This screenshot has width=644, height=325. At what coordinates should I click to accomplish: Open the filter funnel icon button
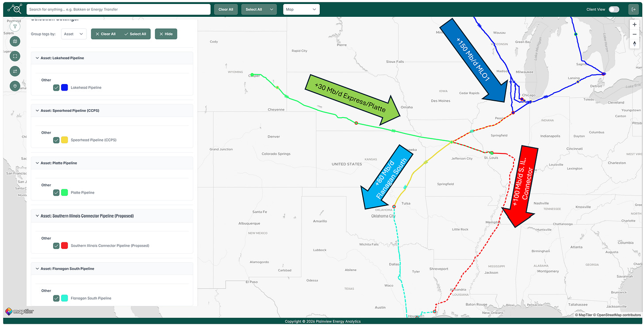pyautogui.click(x=15, y=27)
